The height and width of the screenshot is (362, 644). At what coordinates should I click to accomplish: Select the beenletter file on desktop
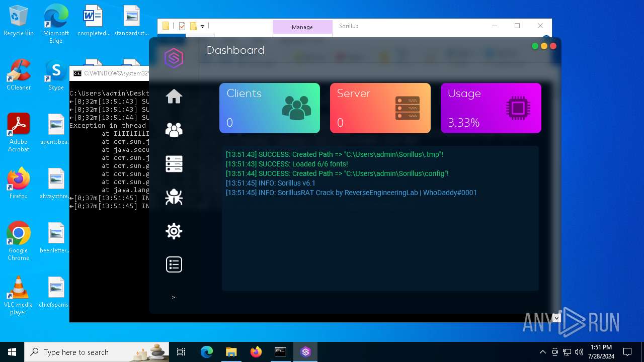click(56, 238)
